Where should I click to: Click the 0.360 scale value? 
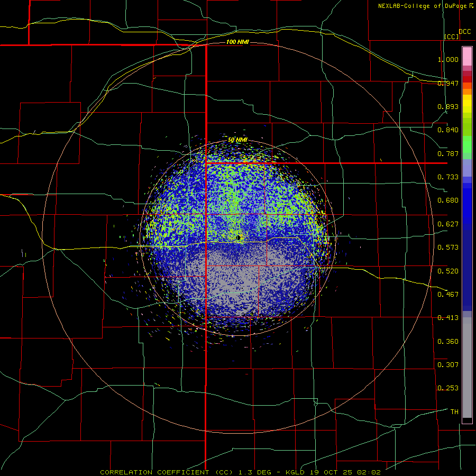click(448, 342)
